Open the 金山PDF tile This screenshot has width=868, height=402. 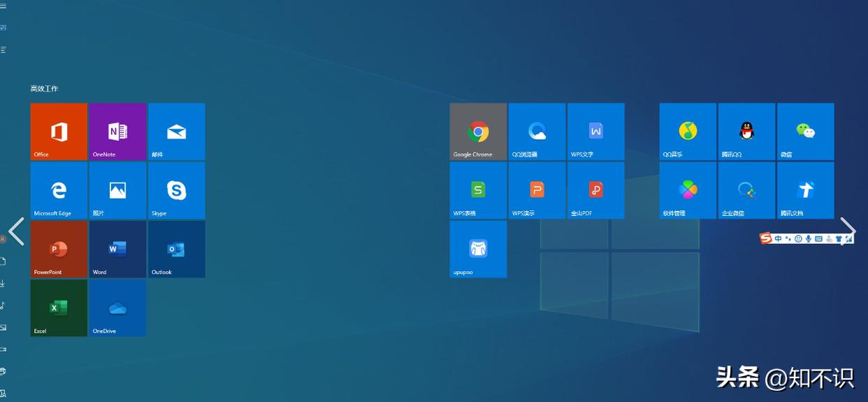tap(595, 190)
